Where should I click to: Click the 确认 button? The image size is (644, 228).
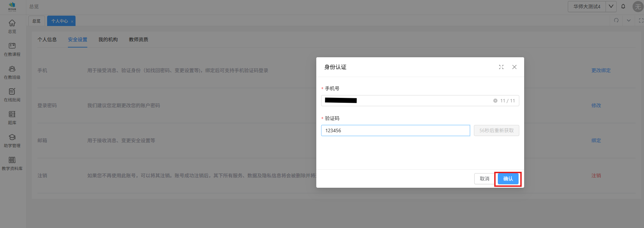tap(508, 179)
